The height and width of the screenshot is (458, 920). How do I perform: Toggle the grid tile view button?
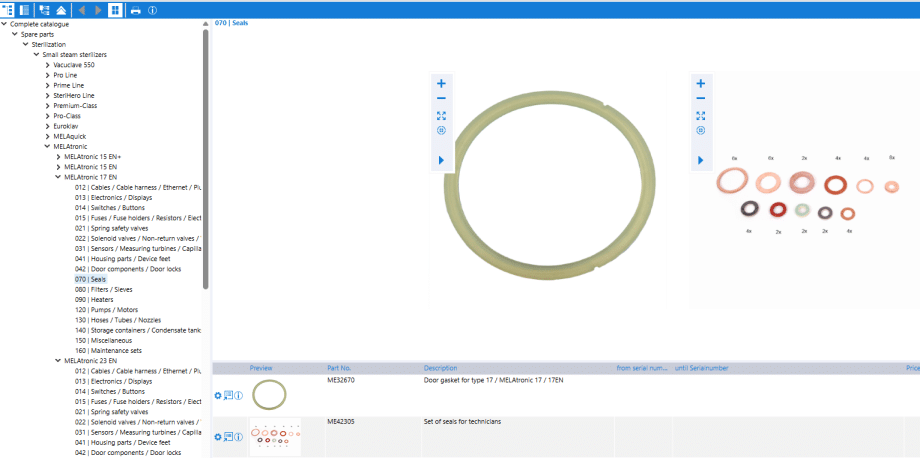click(x=115, y=10)
